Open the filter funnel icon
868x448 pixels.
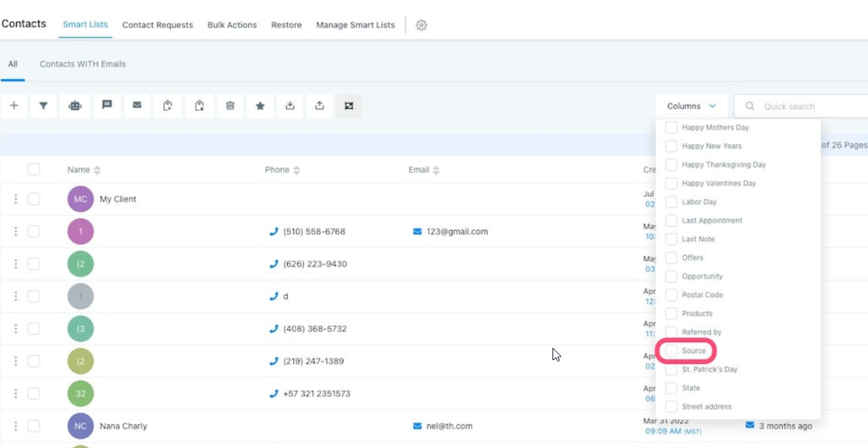pyautogui.click(x=43, y=106)
